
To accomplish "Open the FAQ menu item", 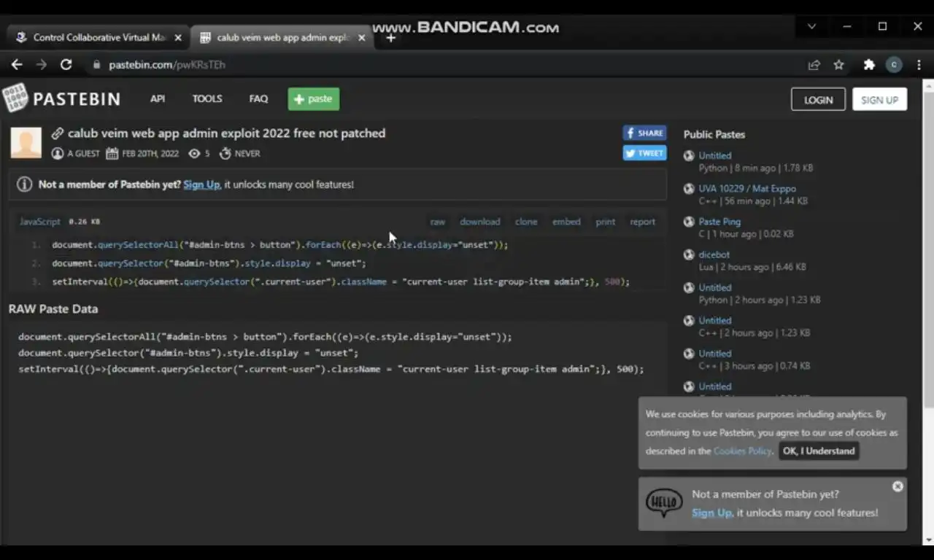I will click(258, 99).
